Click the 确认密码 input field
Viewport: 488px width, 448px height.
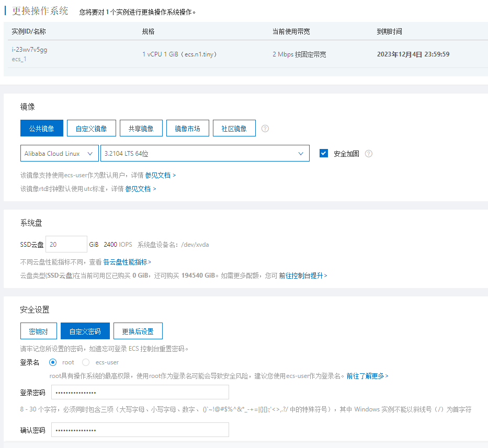click(x=140, y=430)
